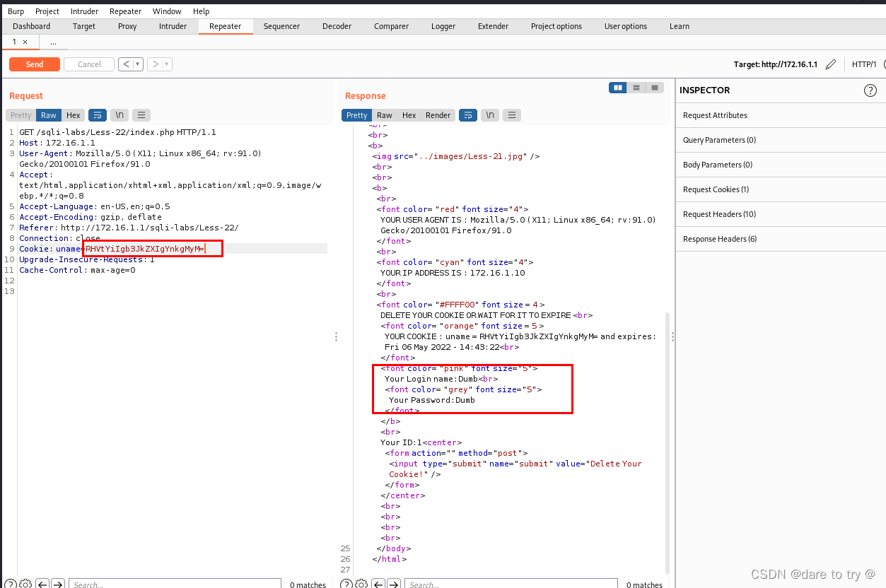The height and width of the screenshot is (588, 886).
Task: Edit the target with the pencil icon
Action: [831, 64]
